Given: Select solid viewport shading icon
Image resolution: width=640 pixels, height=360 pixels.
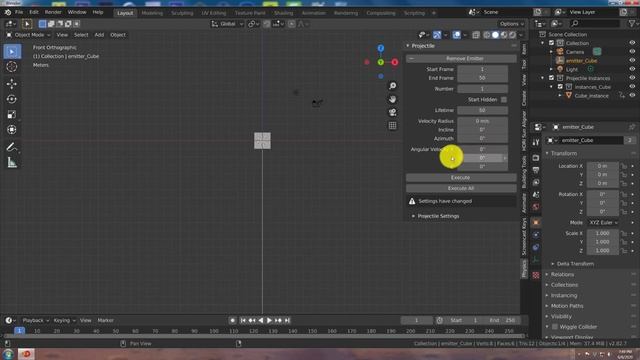Looking at the screenshot, I should pyautogui.click(x=495, y=35).
